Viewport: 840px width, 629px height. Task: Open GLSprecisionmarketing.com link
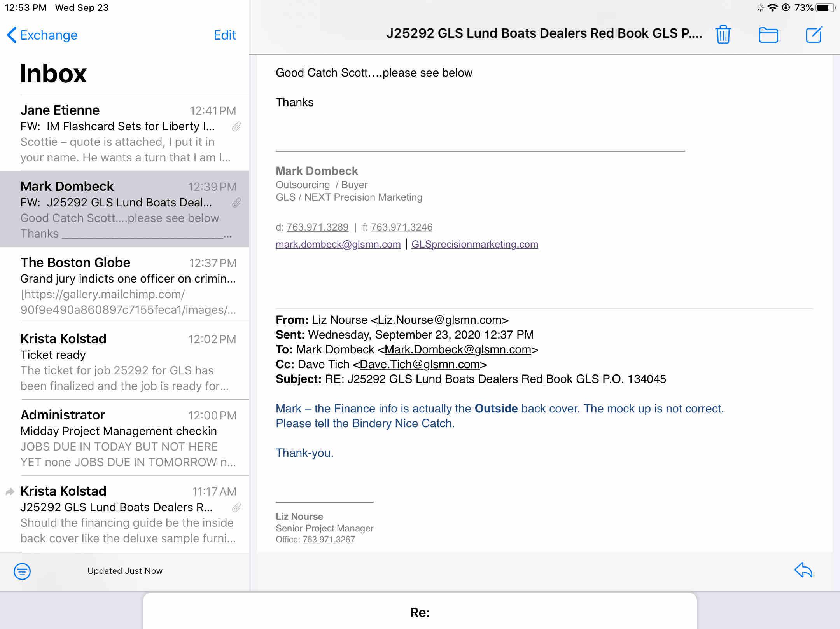474,244
